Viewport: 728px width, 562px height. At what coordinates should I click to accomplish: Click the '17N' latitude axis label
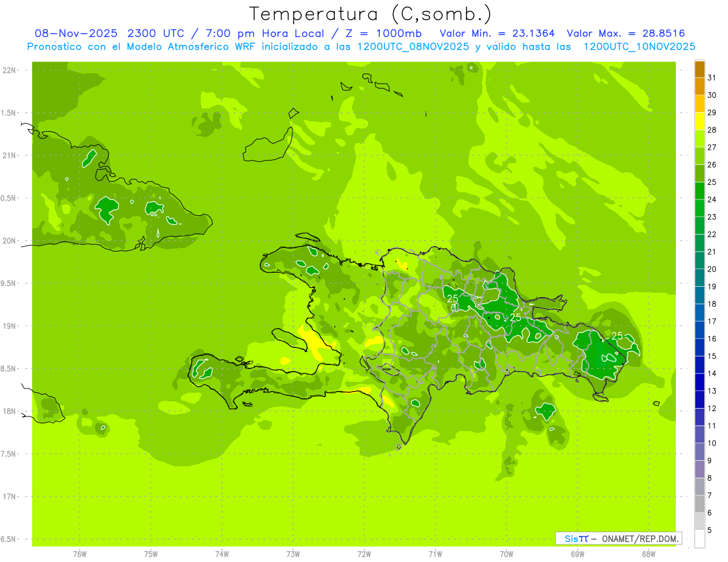point(10,497)
